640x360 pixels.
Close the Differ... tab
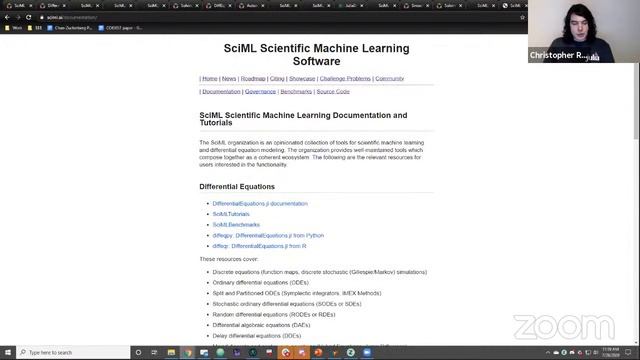64,6
